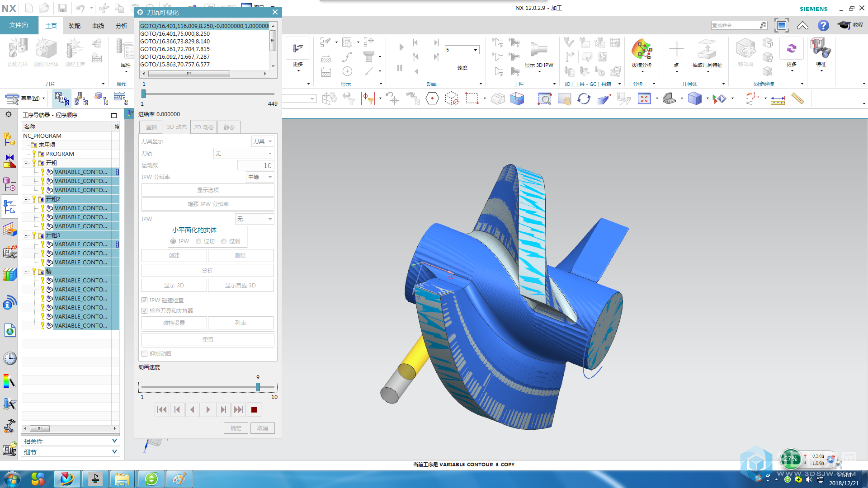This screenshot has width=868, height=488.
Task: Open the 教程 graduation cap icon
Action: coord(850,25)
